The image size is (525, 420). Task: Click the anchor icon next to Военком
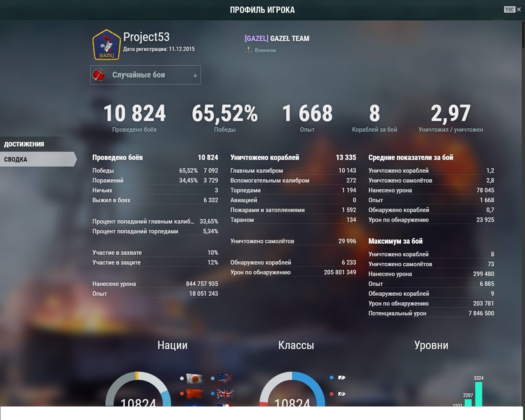249,50
